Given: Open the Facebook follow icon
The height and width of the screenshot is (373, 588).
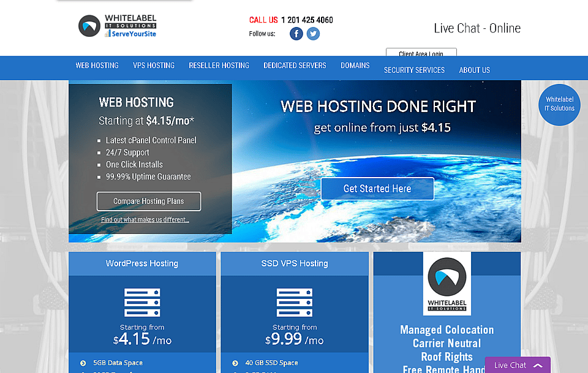Looking at the screenshot, I should (296, 34).
